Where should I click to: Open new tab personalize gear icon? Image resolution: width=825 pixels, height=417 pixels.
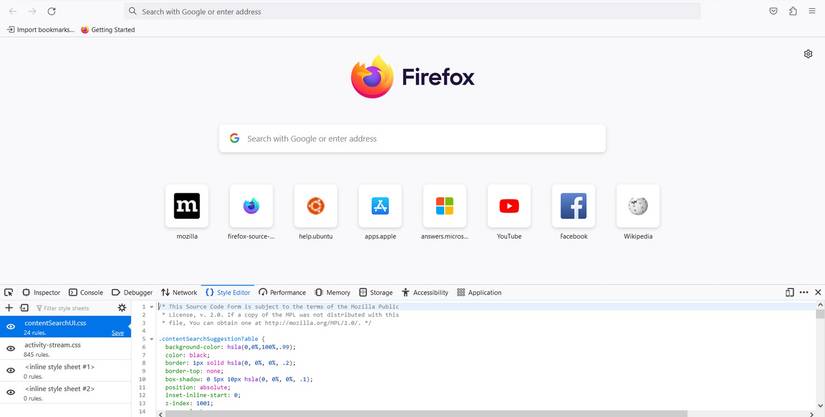(808, 54)
